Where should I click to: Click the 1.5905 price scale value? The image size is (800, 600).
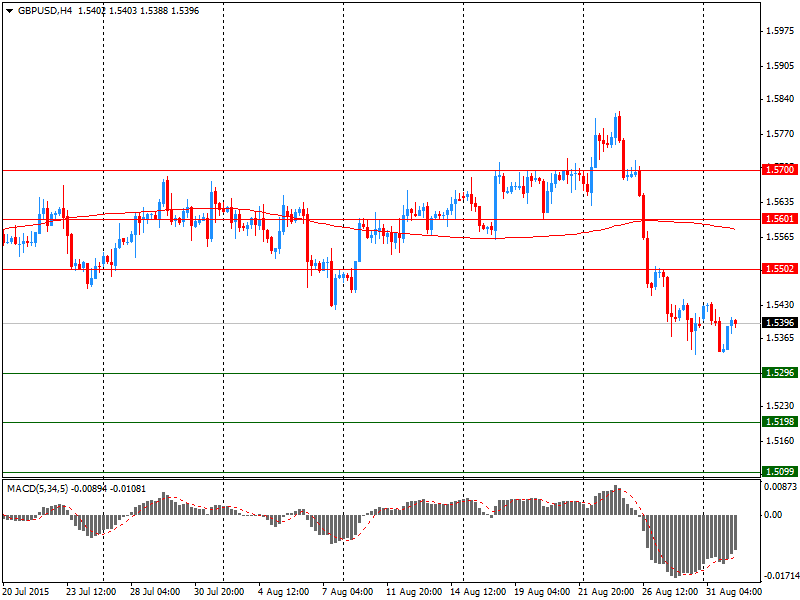coord(781,66)
